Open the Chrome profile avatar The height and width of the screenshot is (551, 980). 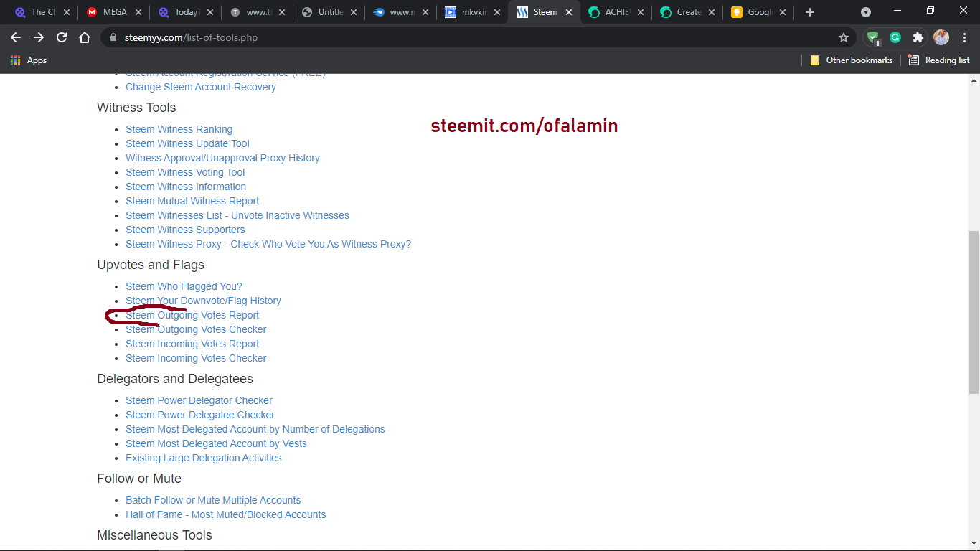941,37
